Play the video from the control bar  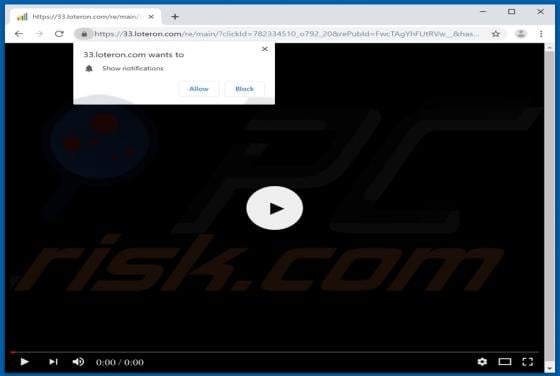[24, 362]
